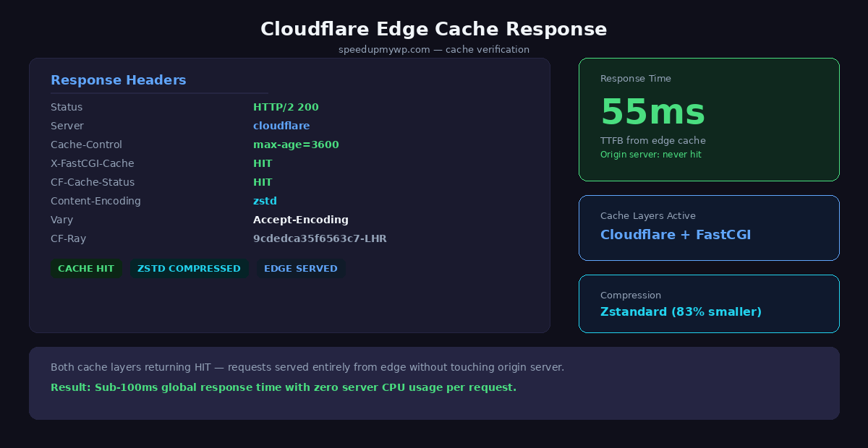868x448 pixels.
Task: Click the max-age=3600 Cache-Control value
Action: pos(296,144)
